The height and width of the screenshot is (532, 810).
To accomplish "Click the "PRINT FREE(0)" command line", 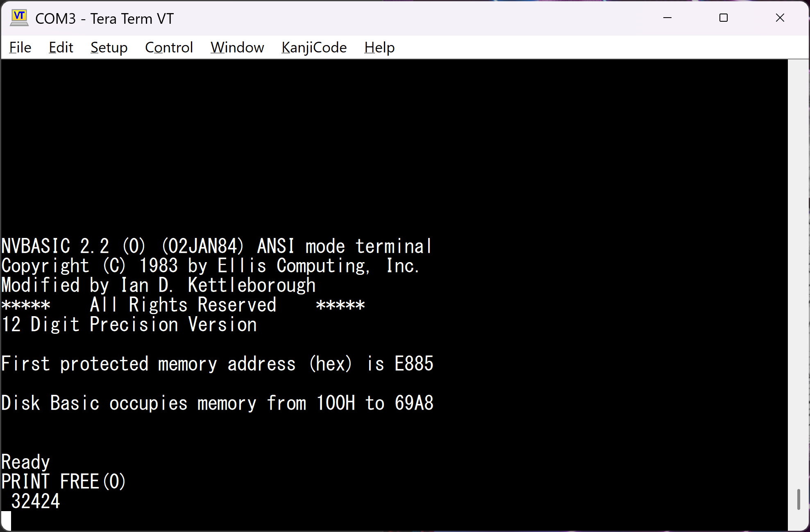I will 64,482.
